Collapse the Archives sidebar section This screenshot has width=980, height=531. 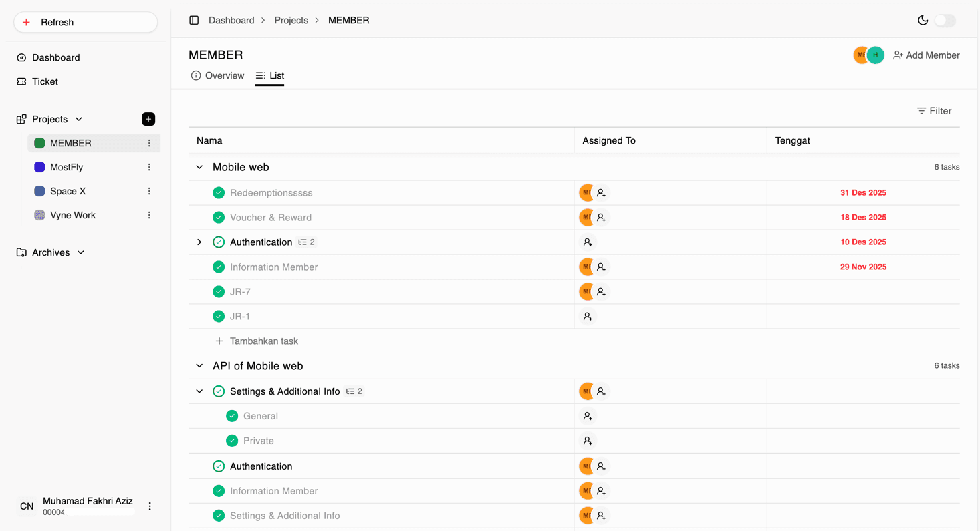[81, 252]
